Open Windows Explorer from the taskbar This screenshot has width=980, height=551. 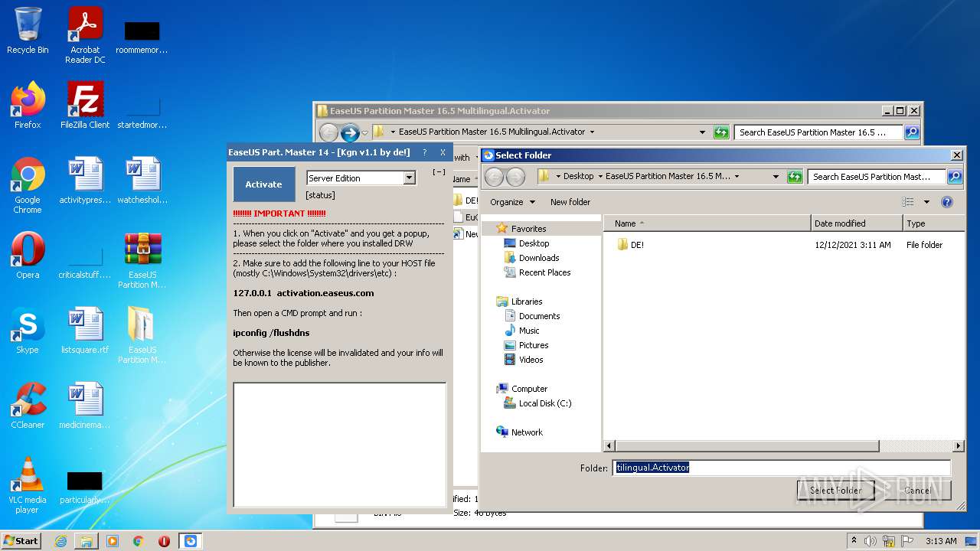[87, 541]
